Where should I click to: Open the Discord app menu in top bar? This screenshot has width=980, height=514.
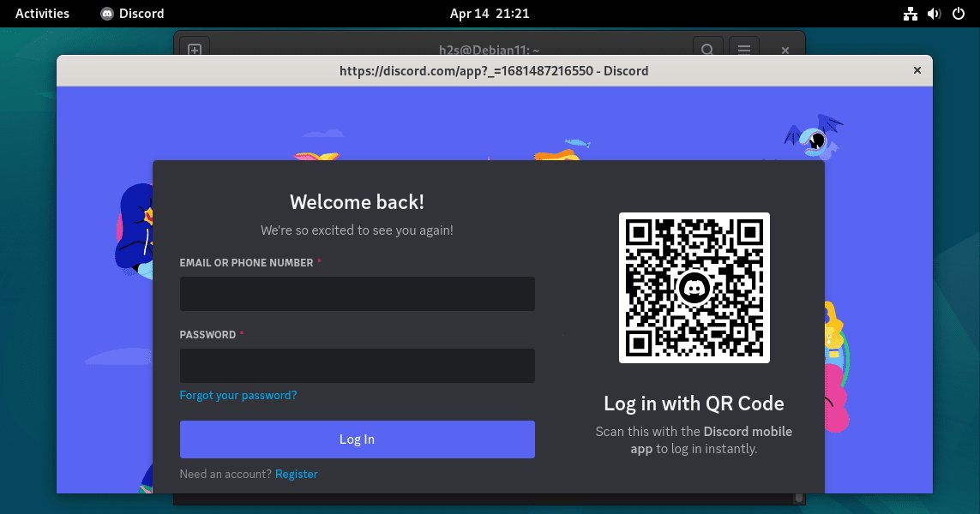click(132, 13)
